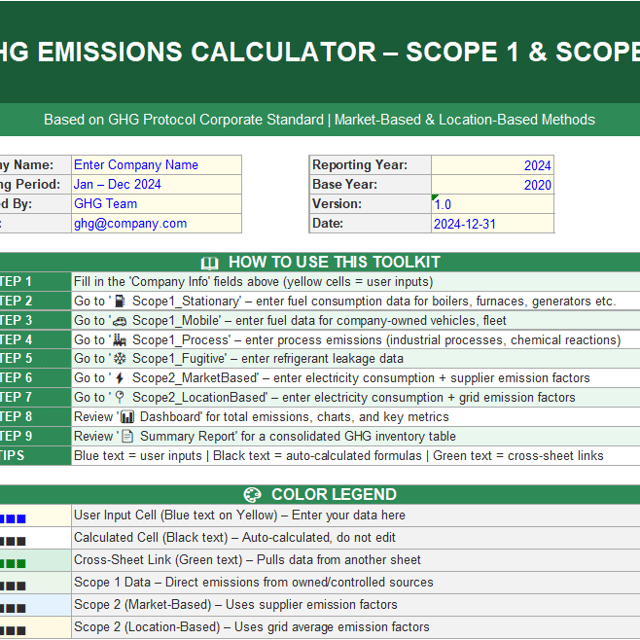This screenshot has width=640, height=640.
Task: Click the palette icon in Color Legend header
Action: click(252, 495)
